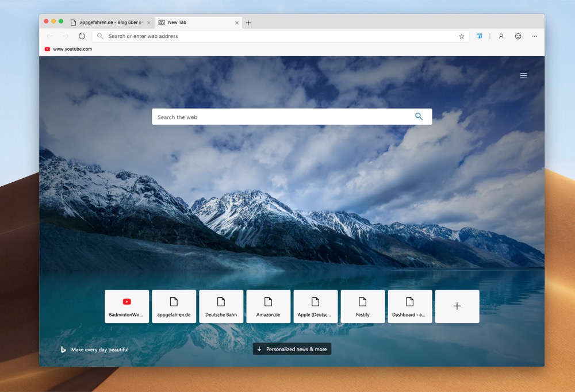Click the blue magnifier search icon

click(x=419, y=117)
